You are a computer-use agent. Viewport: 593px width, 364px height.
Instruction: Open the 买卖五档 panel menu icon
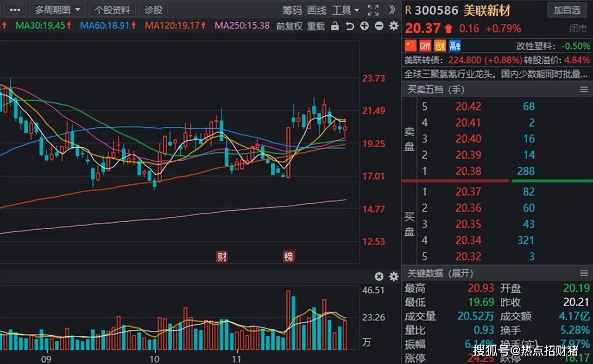[x=584, y=89]
